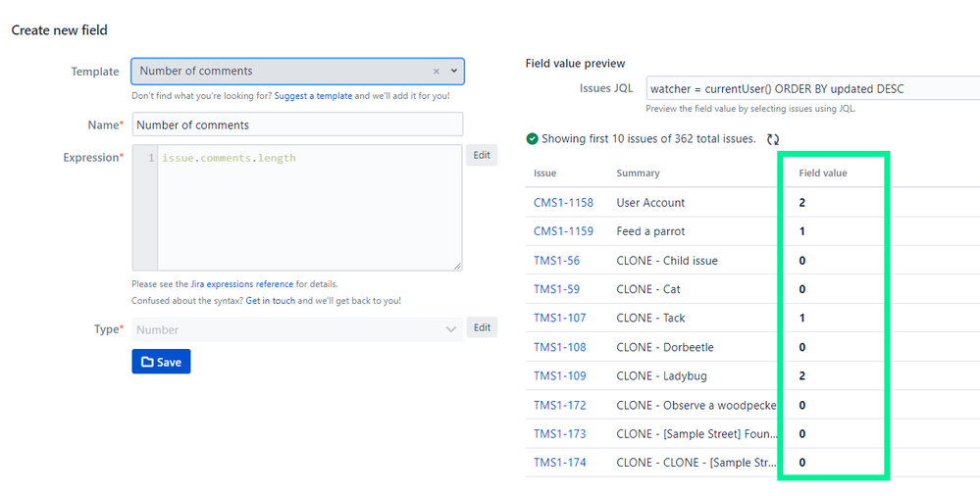980x496 pixels.
Task: Clear the Template selection with the x icon
Action: pyautogui.click(x=437, y=72)
